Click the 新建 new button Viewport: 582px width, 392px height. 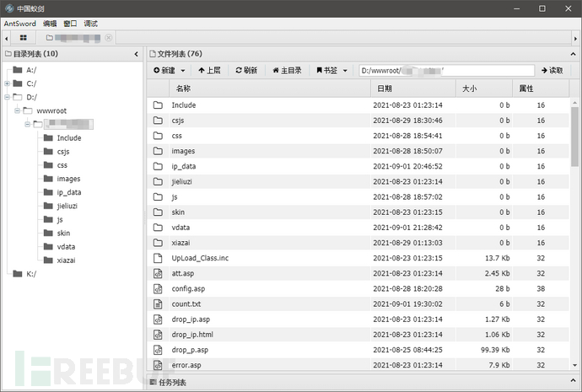164,71
